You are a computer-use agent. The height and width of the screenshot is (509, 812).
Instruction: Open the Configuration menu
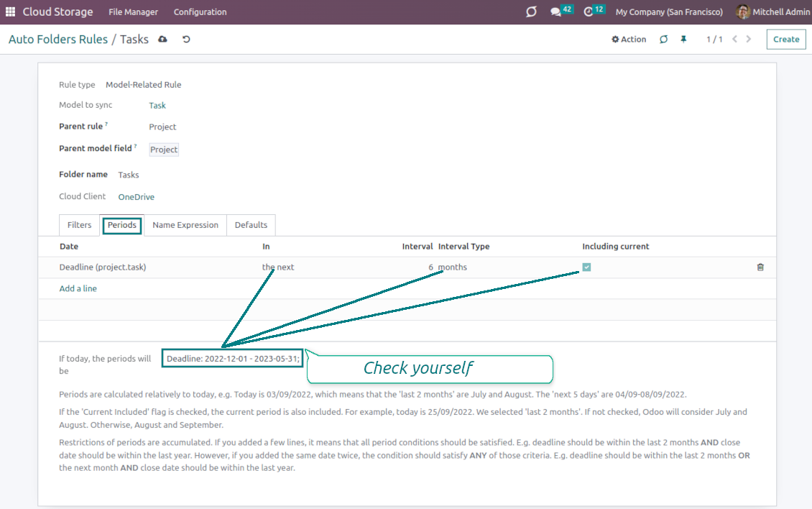[200, 12]
